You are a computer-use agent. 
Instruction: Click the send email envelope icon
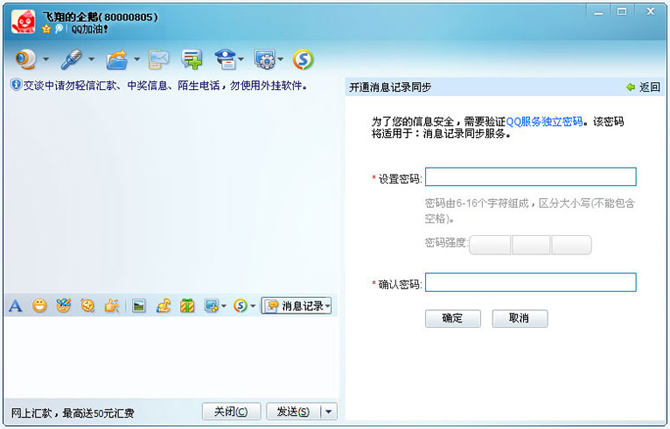[159, 59]
